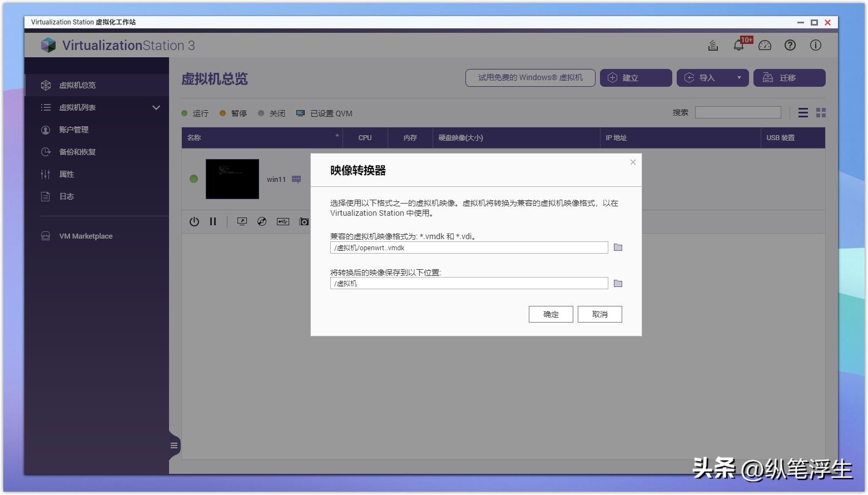Pause the win11 virtual machine
The height and width of the screenshot is (495, 868).
pyautogui.click(x=213, y=221)
